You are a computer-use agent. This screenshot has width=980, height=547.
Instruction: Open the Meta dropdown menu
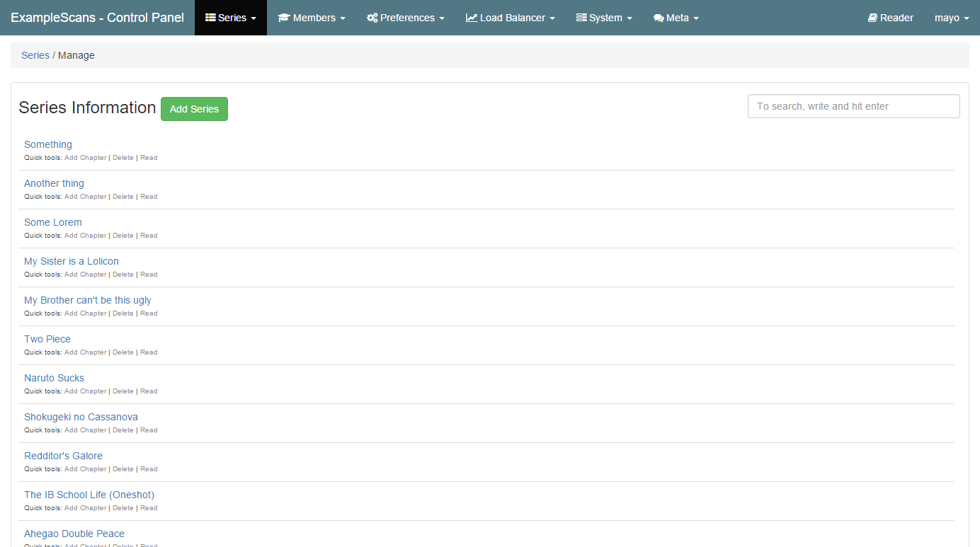tap(676, 18)
